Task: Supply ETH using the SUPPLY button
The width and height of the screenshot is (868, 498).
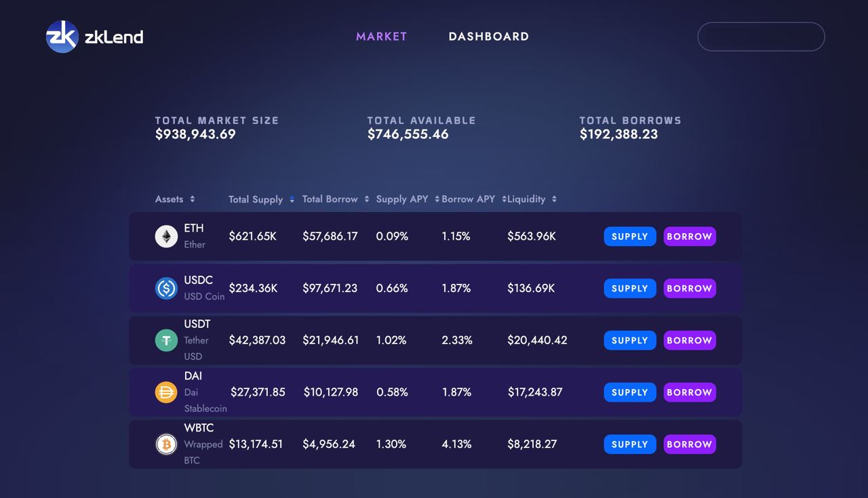Action: pos(630,236)
